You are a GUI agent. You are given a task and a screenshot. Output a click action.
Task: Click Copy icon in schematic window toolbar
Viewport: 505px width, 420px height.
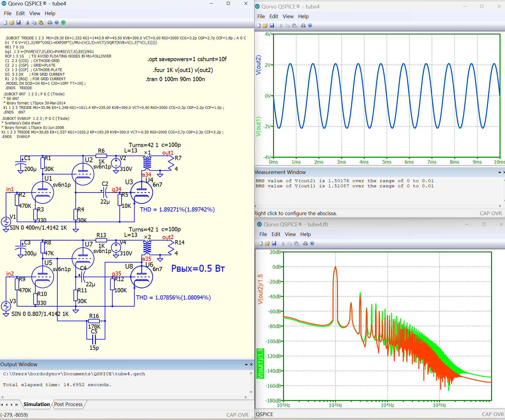[34, 22]
